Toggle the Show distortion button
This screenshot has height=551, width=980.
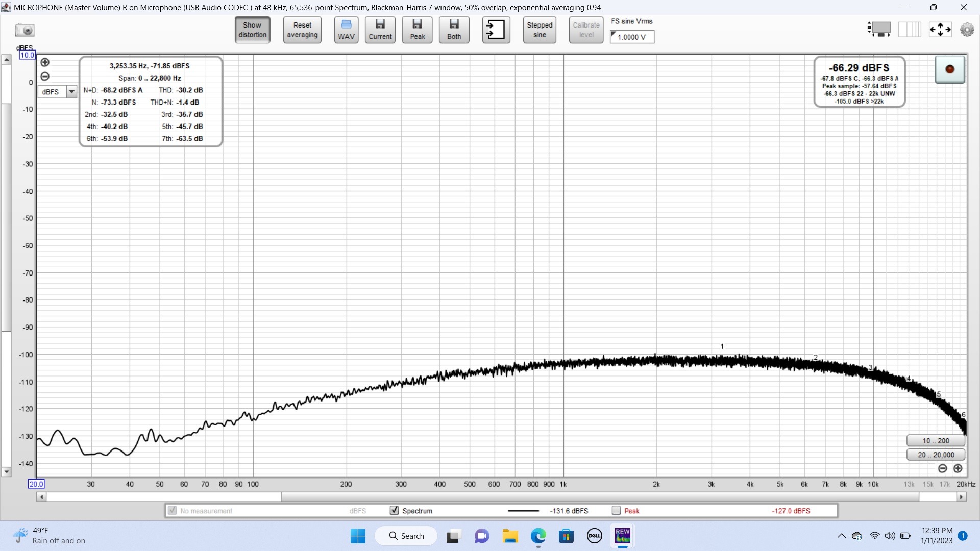pyautogui.click(x=252, y=30)
